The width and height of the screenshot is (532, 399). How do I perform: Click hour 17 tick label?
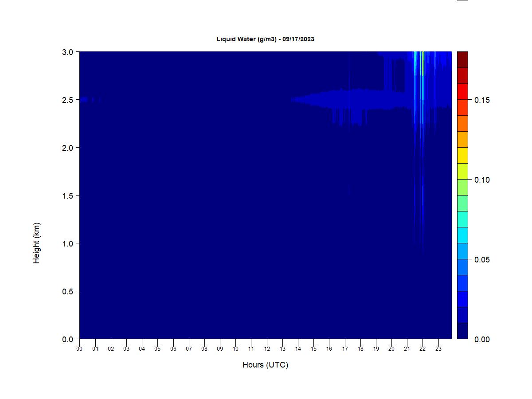pos(345,348)
